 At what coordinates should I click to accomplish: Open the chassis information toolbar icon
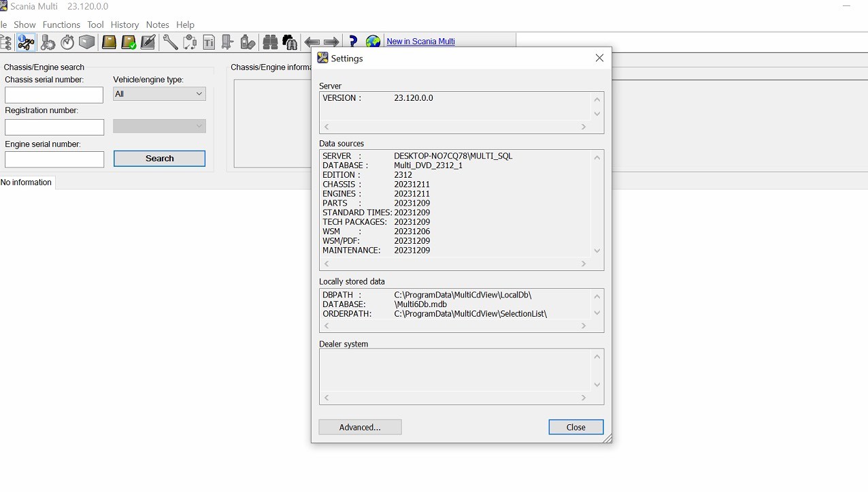click(26, 42)
